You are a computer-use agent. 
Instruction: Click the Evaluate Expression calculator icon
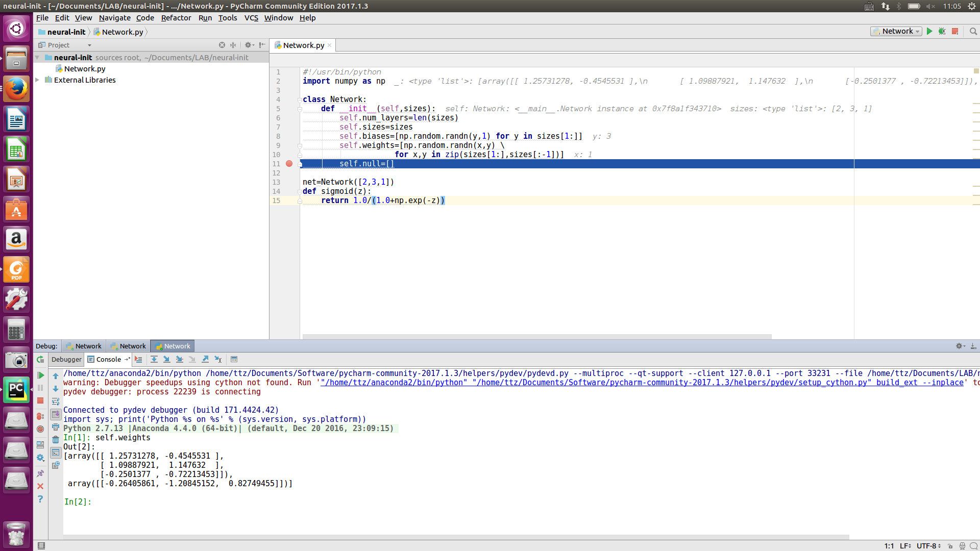click(x=234, y=360)
